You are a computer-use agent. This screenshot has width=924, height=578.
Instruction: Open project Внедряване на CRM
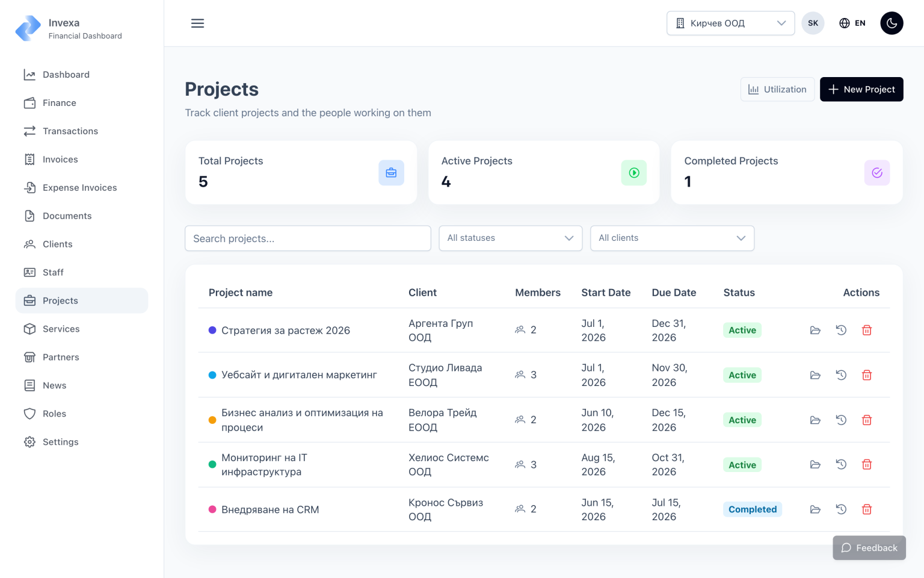tap(270, 510)
